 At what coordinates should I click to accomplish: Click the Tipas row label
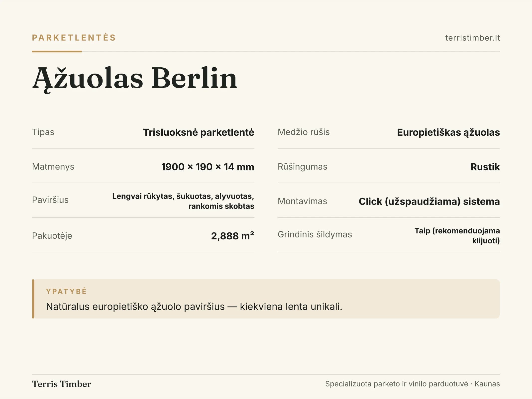pos(43,132)
